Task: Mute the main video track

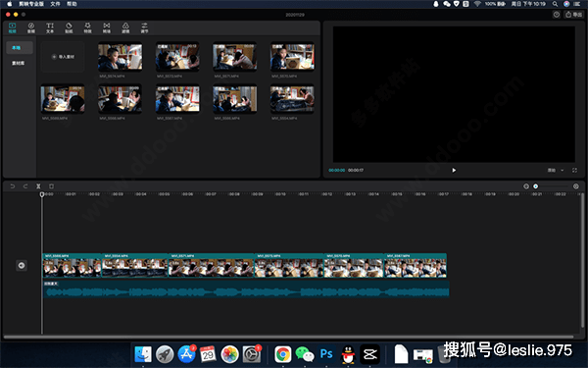Action: pyautogui.click(x=22, y=266)
